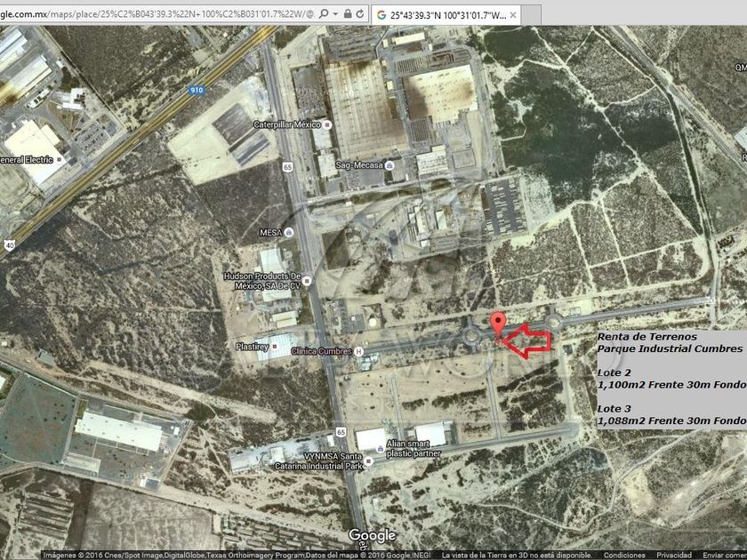This screenshot has height=560, width=747.
Task: Select the MESA label text
Action: point(271,232)
